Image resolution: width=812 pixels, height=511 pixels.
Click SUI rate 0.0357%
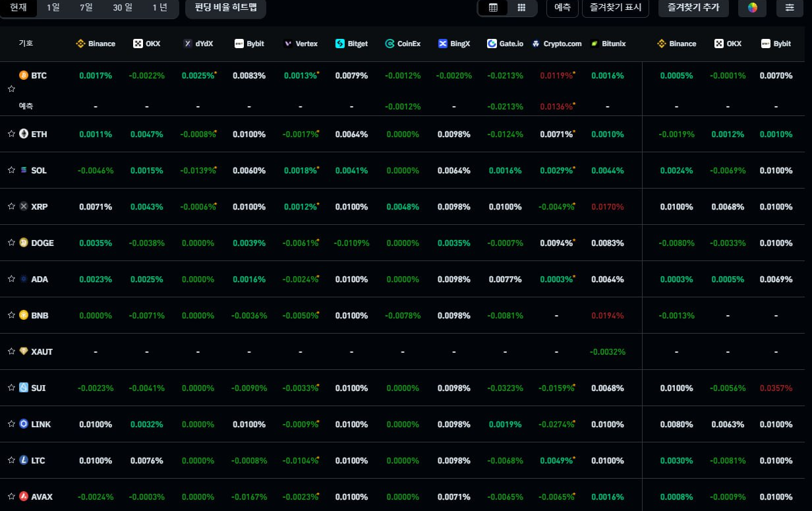[x=776, y=388]
